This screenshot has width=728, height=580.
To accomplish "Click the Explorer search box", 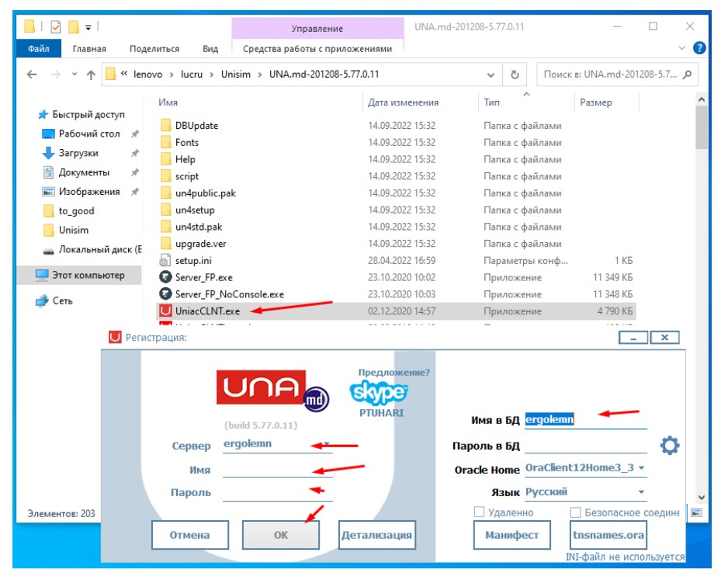I will point(617,75).
